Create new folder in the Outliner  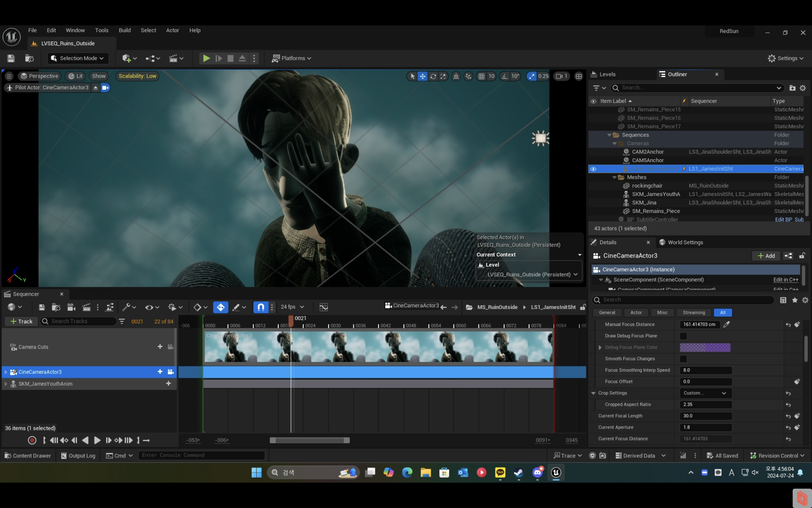792,88
